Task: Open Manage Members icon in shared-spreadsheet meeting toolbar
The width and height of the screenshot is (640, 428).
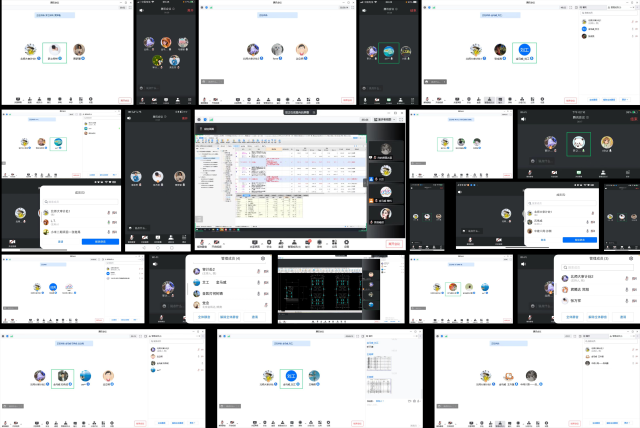Action: (x=293, y=242)
